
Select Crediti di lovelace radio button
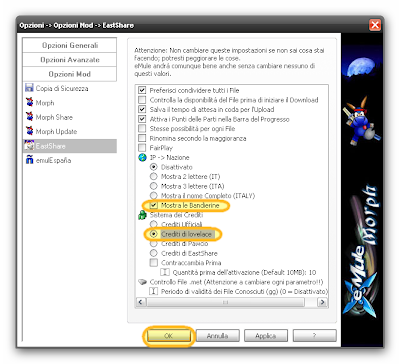153,234
